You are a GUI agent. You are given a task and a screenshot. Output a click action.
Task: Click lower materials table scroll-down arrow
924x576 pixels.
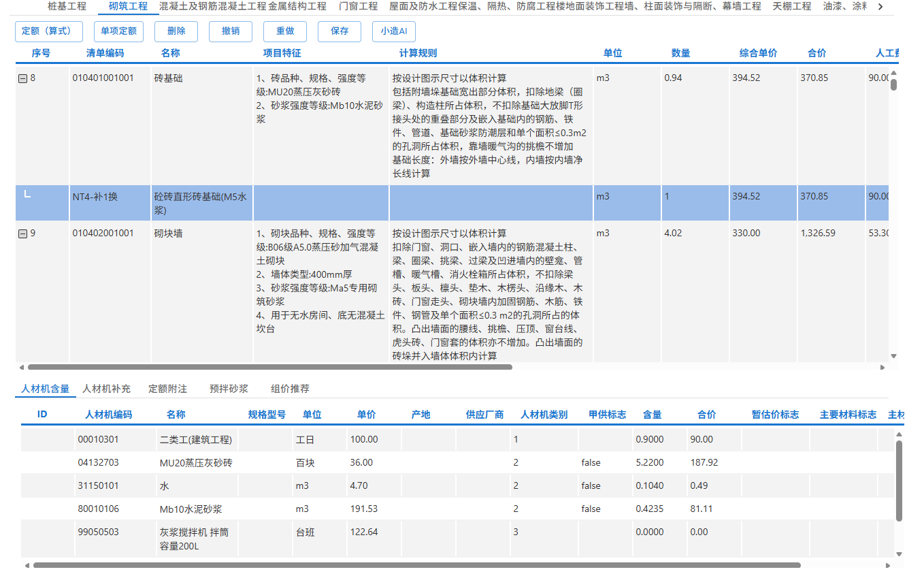tap(899, 555)
